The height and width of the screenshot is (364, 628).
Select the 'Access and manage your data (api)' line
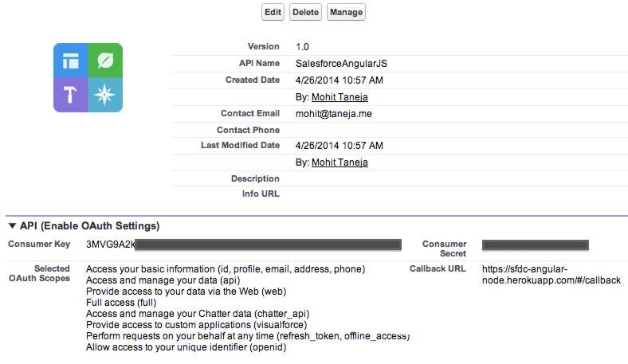(x=163, y=280)
